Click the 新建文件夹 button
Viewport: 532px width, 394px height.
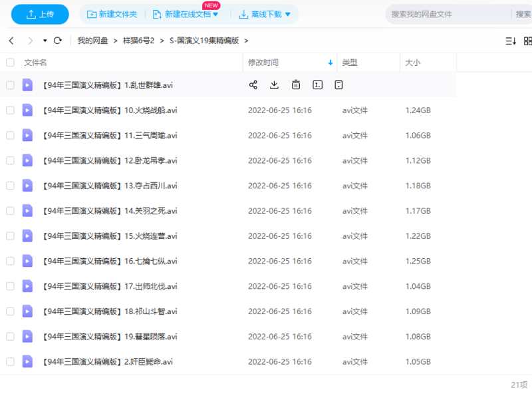(x=112, y=14)
